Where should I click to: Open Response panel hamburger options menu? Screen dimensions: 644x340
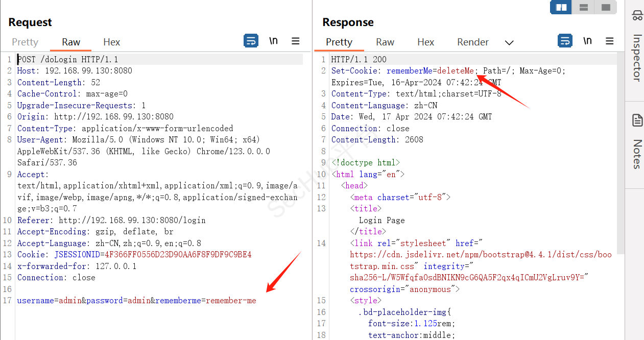609,41
